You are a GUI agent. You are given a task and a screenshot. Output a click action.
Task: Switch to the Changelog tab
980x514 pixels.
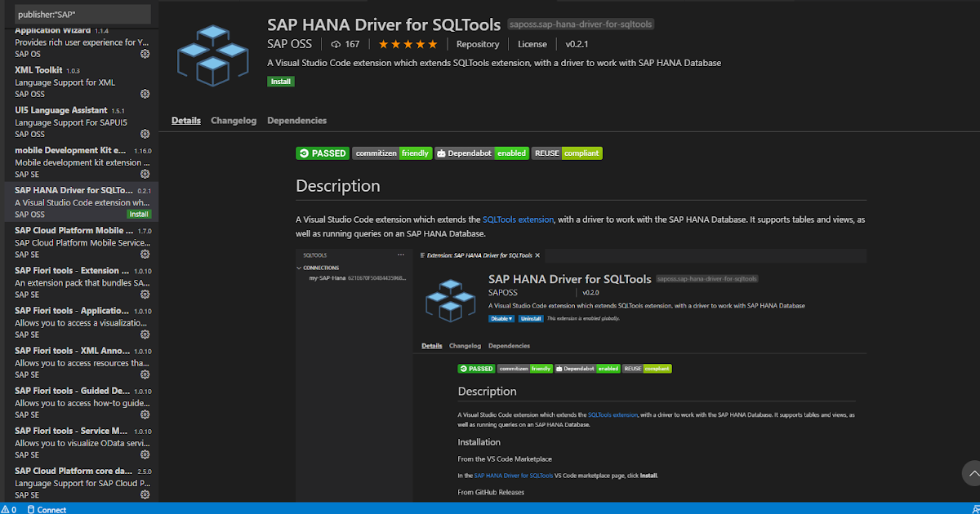(x=234, y=121)
